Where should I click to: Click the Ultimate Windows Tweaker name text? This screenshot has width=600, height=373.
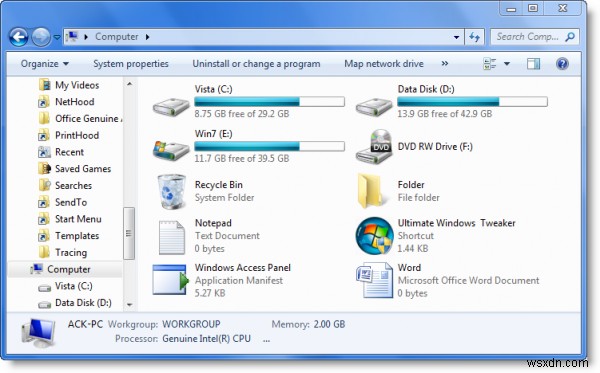point(457,223)
